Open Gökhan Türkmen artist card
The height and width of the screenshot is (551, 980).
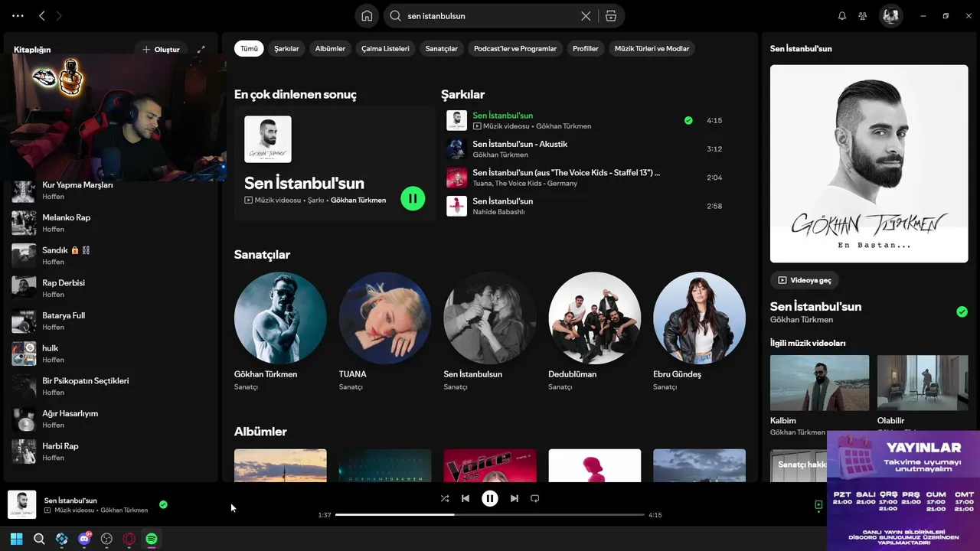280,332
